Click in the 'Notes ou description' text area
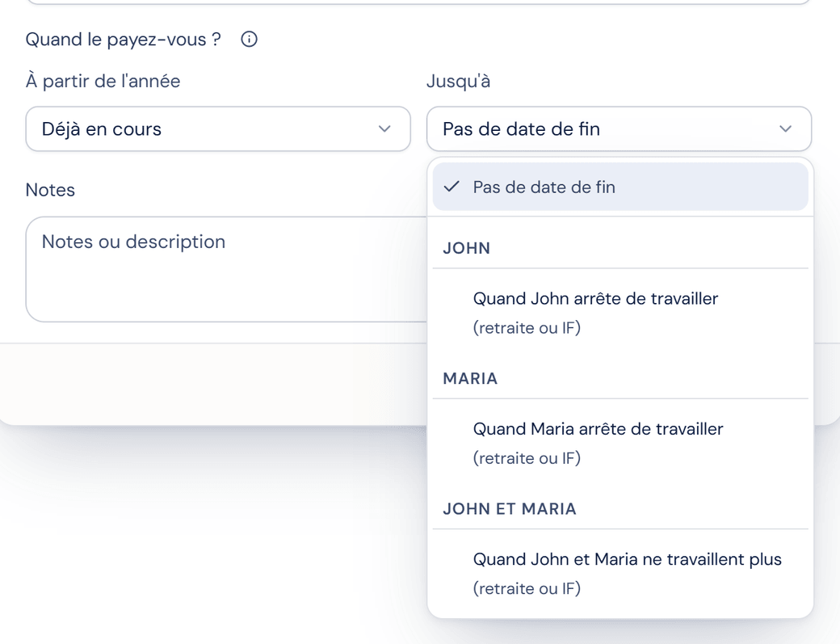840x644 pixels. (x=226, y=269)
